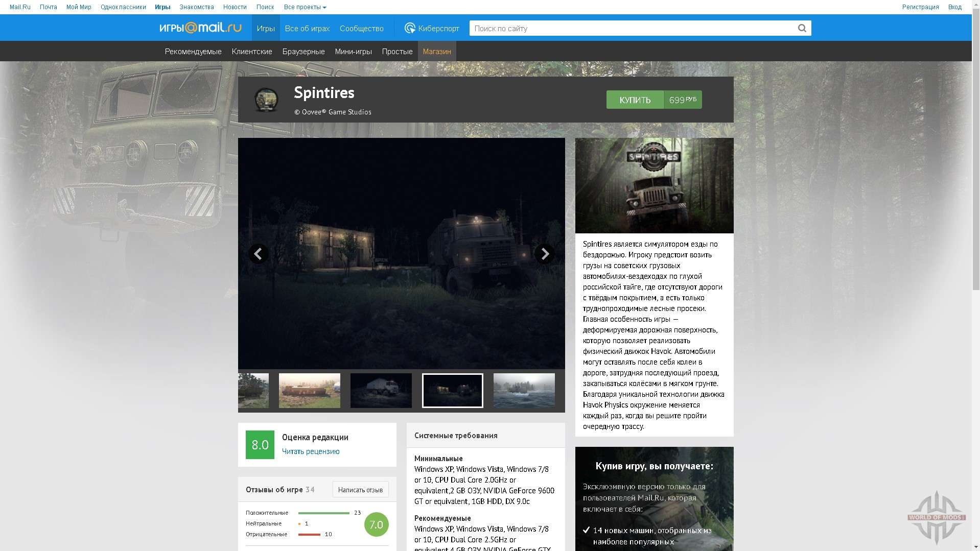The width and height of the screenshot is (980, 551).
Task: Click the Spintires title heading
Action: (324, 92)
